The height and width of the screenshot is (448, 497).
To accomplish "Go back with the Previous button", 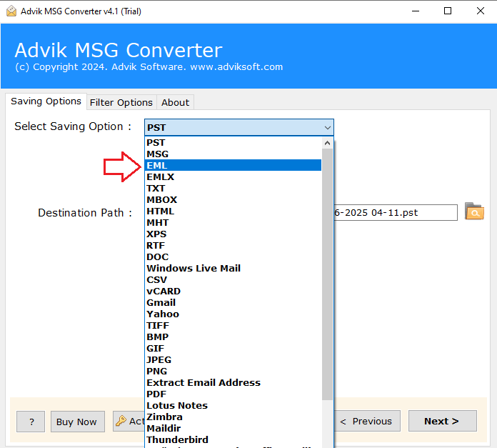I will pos(366,421).
